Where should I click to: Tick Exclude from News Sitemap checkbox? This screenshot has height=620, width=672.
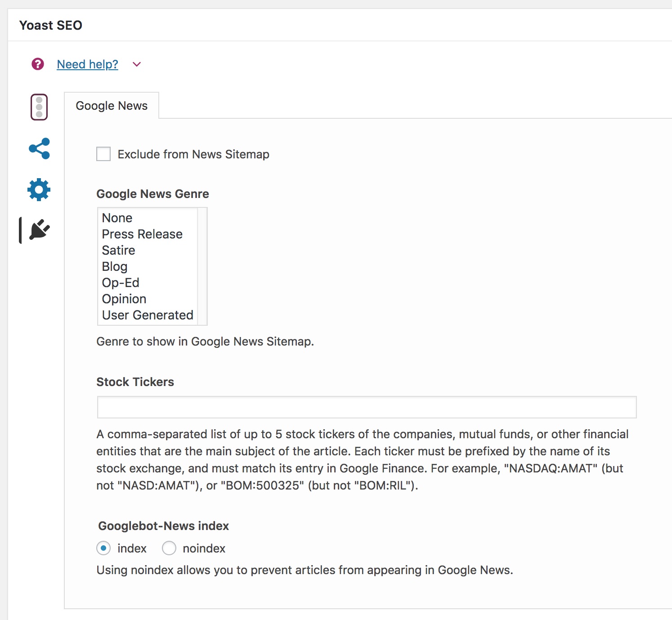coord(103,154)
